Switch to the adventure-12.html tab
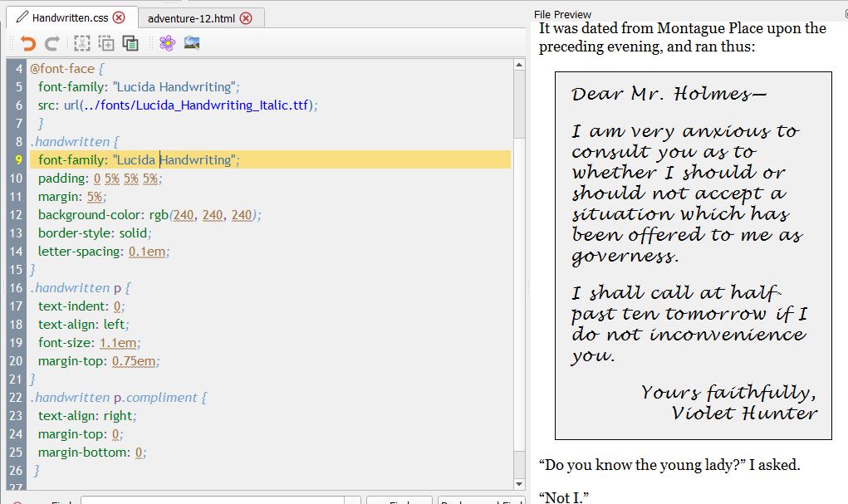This screenshot has height=504, width=848. 192,18
